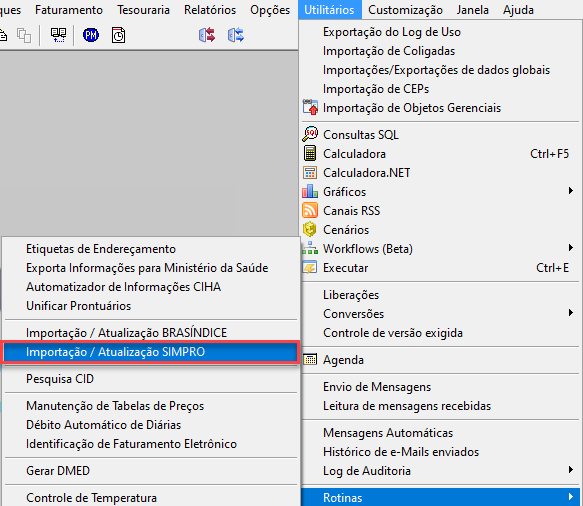Screen dimensions: 583x506
Task: Open the Relatórios menu
Action: point(210,10)
